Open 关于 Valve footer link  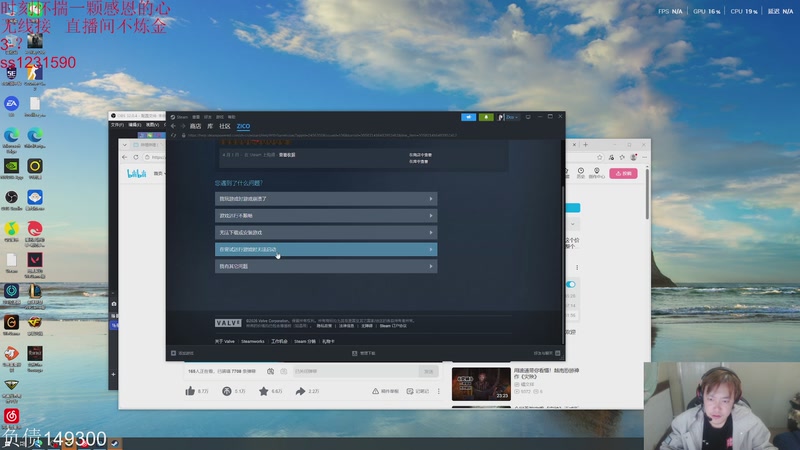coord(224,341)
